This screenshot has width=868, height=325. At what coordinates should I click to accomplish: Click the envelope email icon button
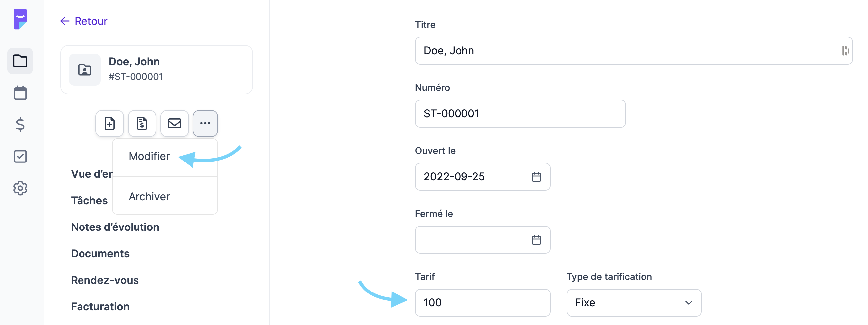(175, 123)
